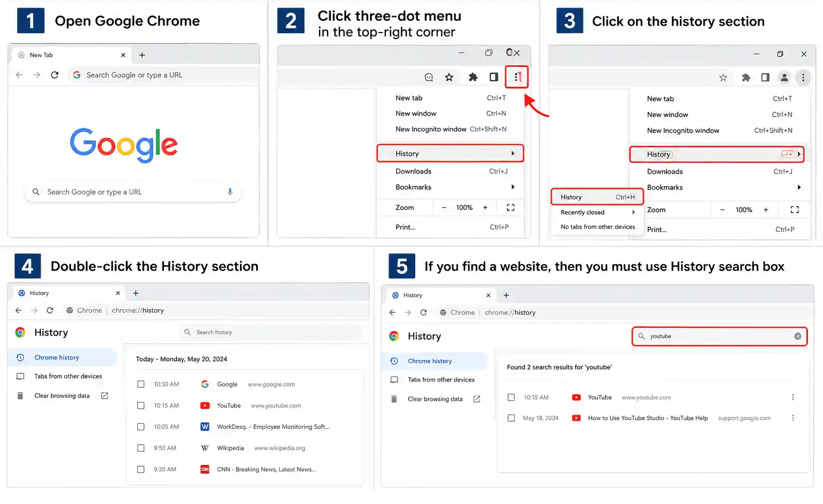
Task: Click the CNN favicon in step 4 history list
Action: tap(205, 469)
